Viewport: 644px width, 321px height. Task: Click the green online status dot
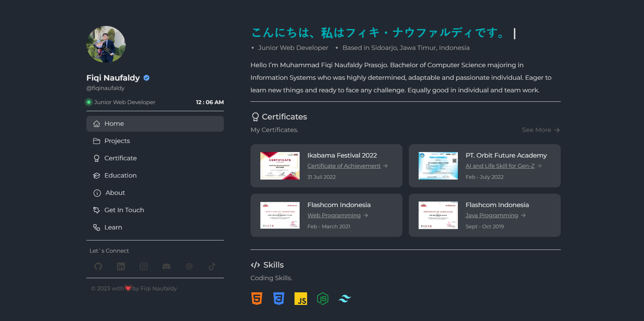pyautogui.click(x=89, y=102)
